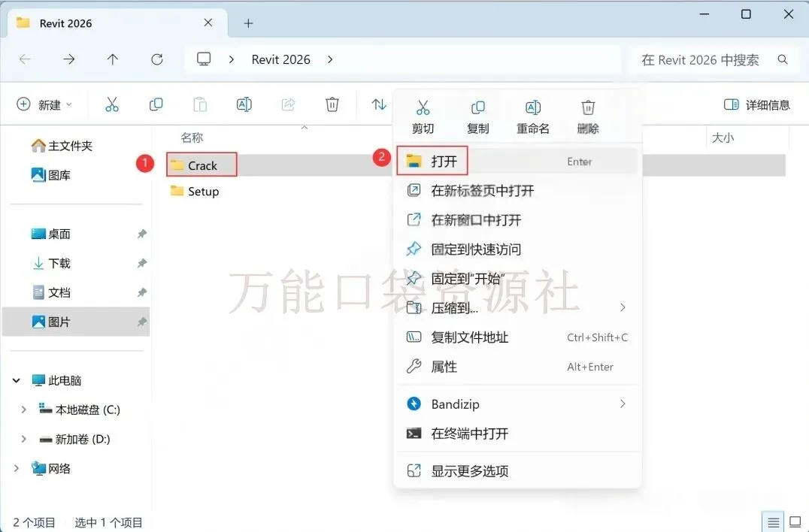
Task: Go up one folder level
Action: coord(113,59)
